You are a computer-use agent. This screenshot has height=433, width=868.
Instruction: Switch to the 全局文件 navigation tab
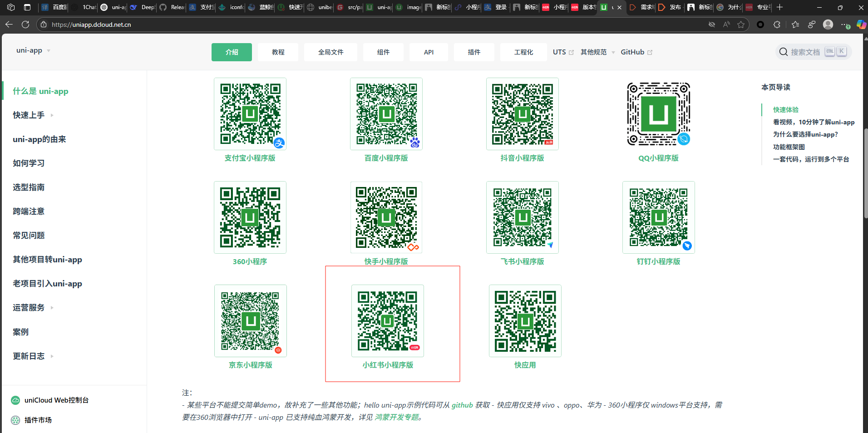pyautogui.click(x=330, y=52)
